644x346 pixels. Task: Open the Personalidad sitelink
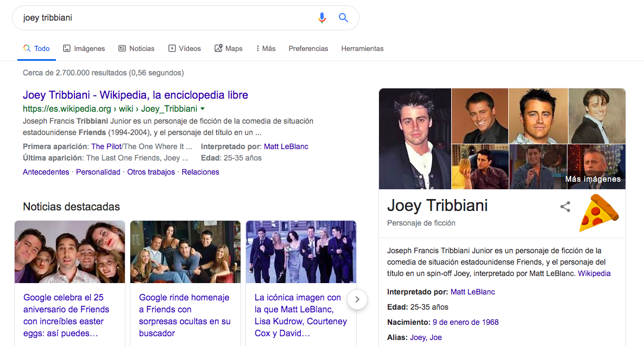pyautogui.click(x=98, y=172)
